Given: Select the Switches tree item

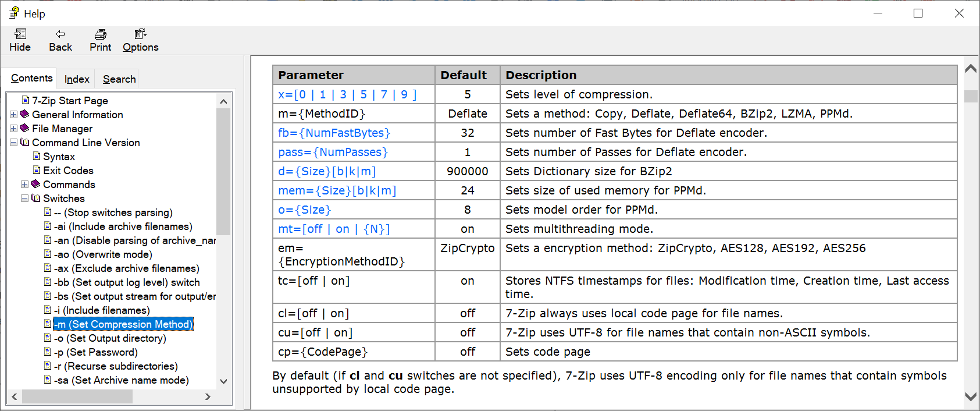Looking at the screenshot, I should click(64, 199).
